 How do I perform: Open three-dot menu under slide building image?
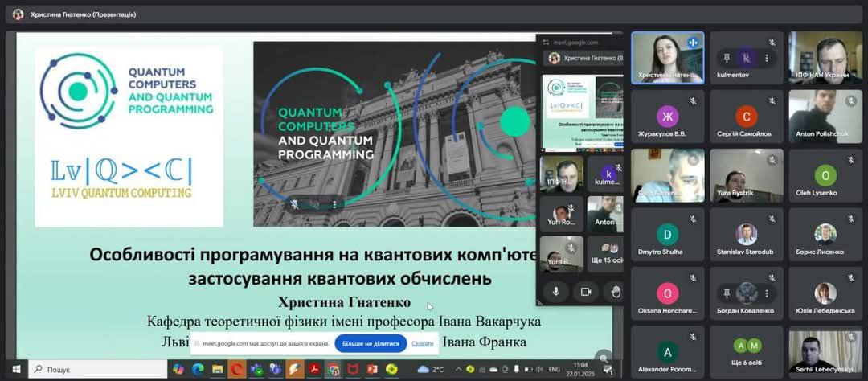tap(334, 204)
